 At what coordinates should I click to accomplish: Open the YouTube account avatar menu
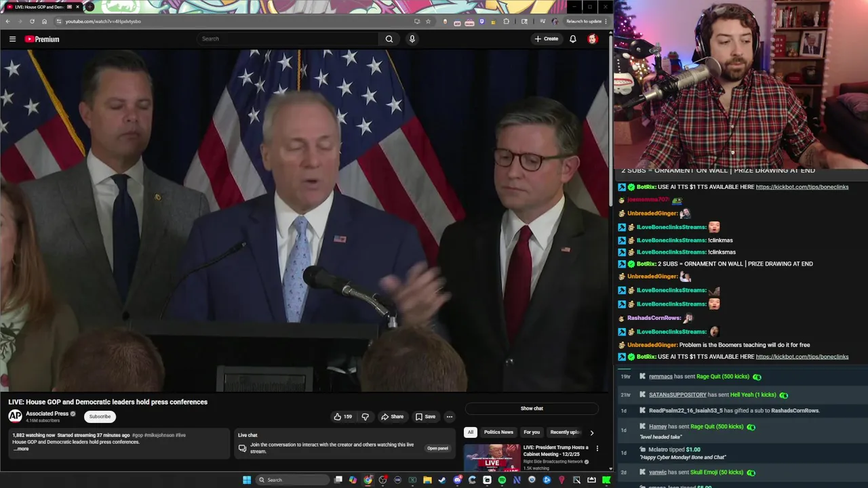tap(593, 39)
